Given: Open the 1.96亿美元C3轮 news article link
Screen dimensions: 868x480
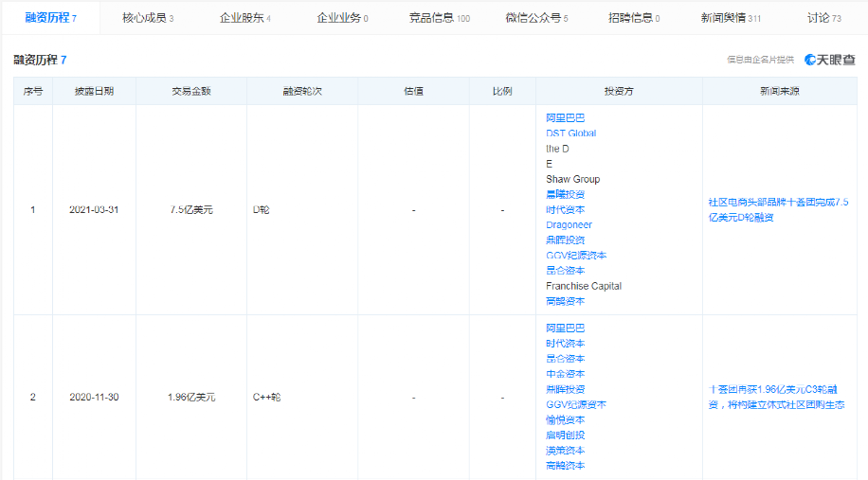Looking at the screenshot, I should click(x=776, y=397).
